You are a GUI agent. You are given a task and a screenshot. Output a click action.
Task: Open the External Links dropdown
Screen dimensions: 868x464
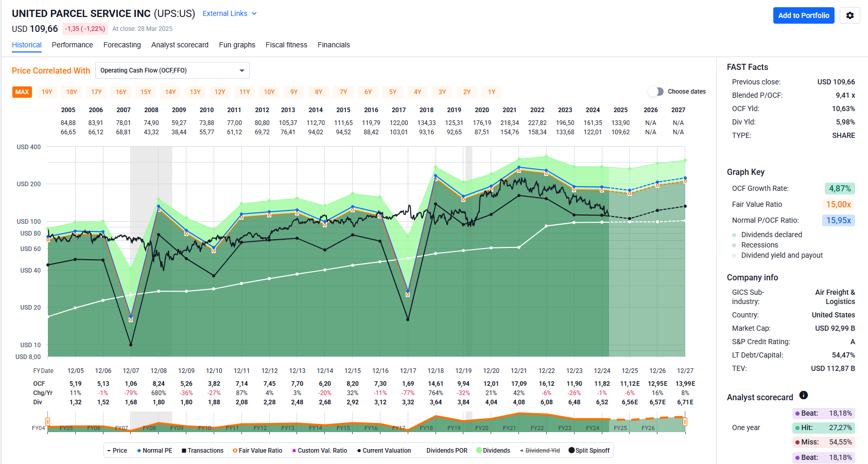(229, 13)
